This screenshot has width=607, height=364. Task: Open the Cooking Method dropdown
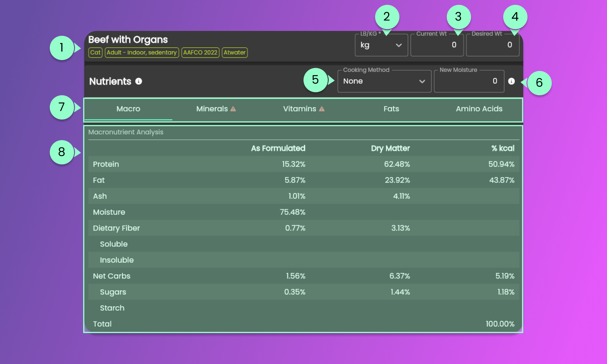coord(384,81)
